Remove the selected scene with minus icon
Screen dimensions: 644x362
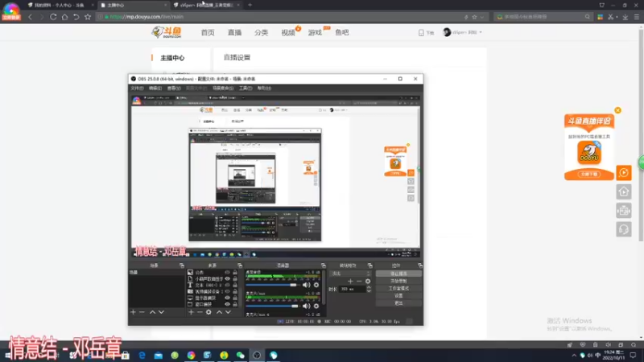coord(142,312)
